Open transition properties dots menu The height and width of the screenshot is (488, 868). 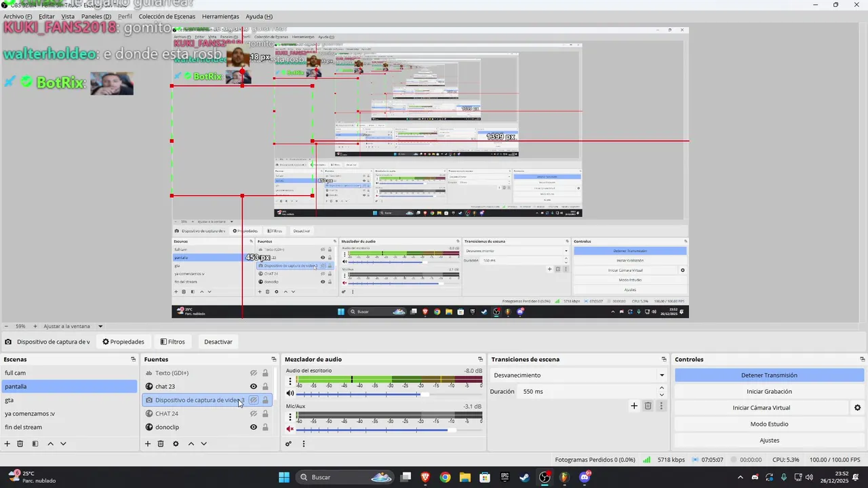point(661,406)
